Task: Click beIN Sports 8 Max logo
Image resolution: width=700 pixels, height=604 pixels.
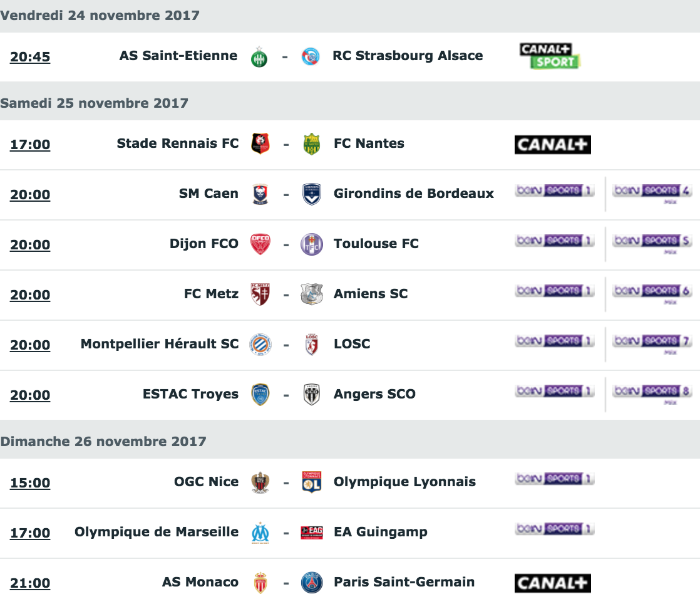Action: click(652, 393)
